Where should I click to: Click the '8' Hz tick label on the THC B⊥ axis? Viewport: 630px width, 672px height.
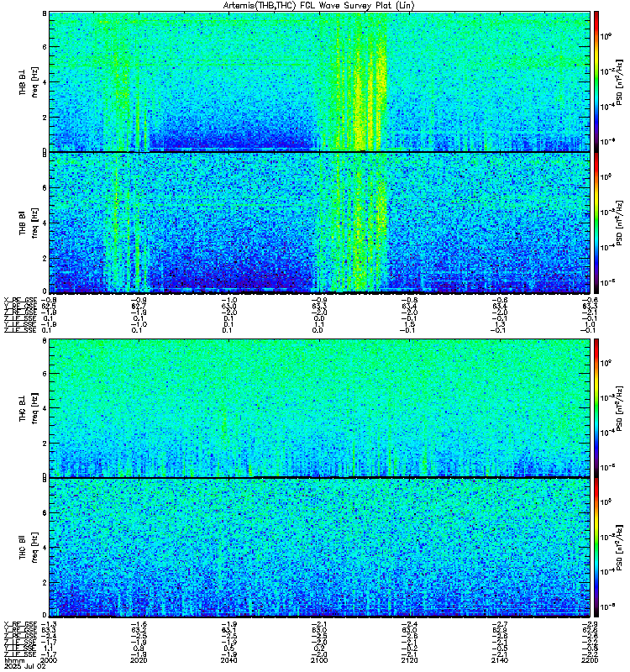point(45,341)
